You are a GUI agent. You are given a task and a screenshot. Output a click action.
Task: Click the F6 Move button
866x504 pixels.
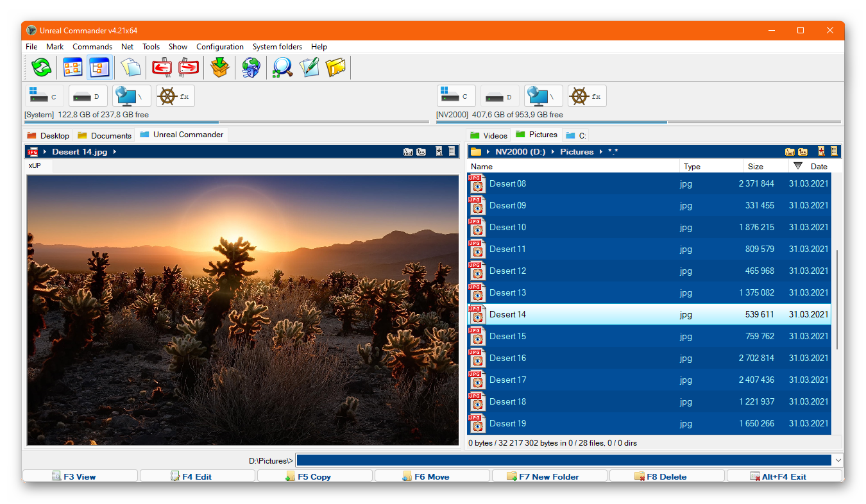(x=432, y=476)
